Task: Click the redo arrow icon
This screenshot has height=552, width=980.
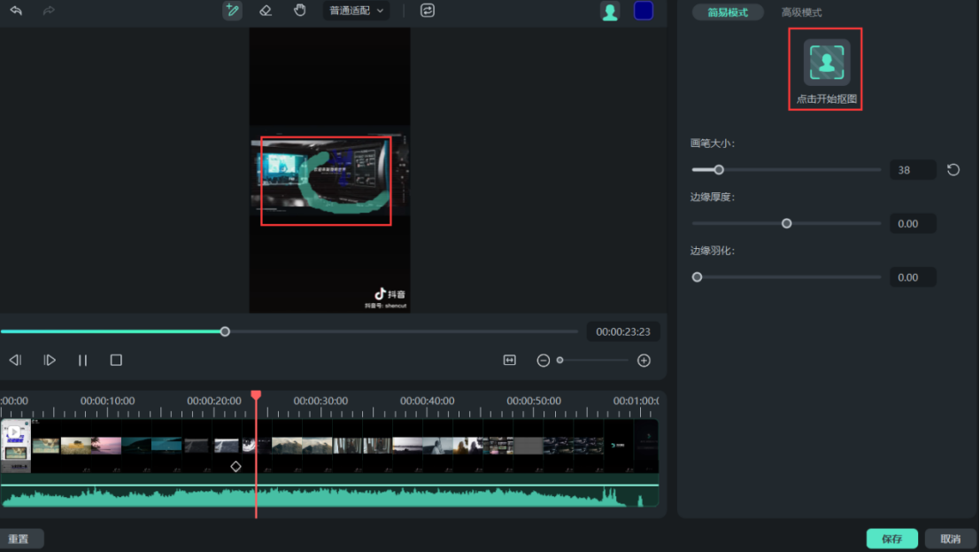Action: [x=49, y=11]
